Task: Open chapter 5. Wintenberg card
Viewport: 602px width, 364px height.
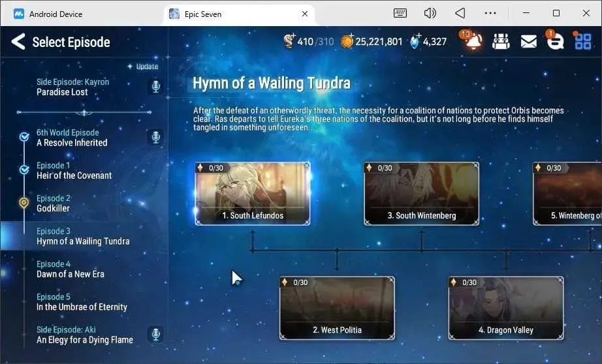Action: point(567,193)
